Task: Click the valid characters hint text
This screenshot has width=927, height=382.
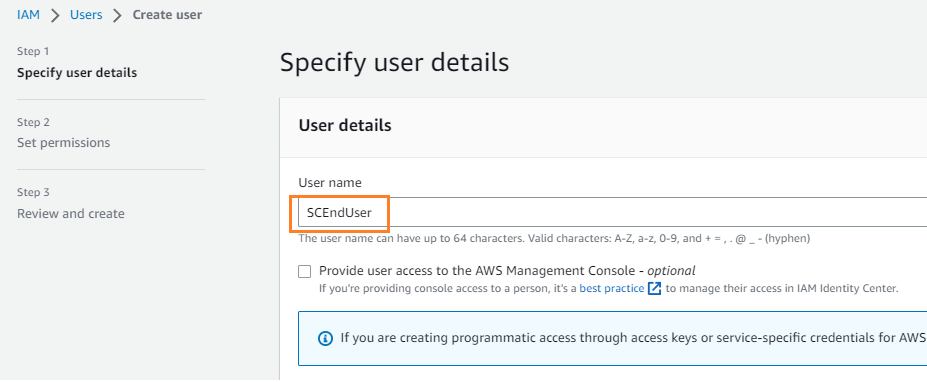Action: pos(554,239)
